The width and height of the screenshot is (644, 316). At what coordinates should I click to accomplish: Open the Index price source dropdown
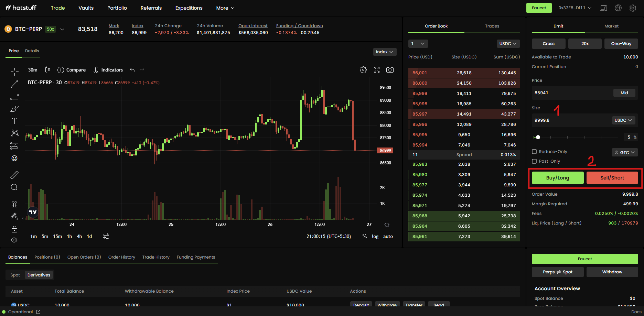pos(385,52)
